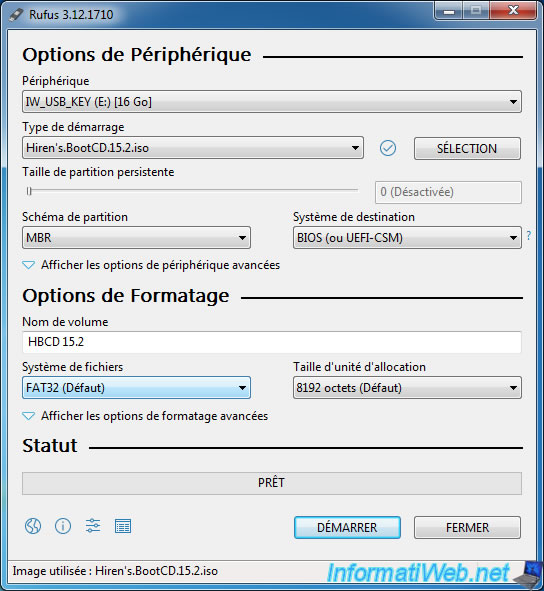Screen dimensions: 544x591
Task: Open the Périphérique device dropdown
Action: point(272,102)
